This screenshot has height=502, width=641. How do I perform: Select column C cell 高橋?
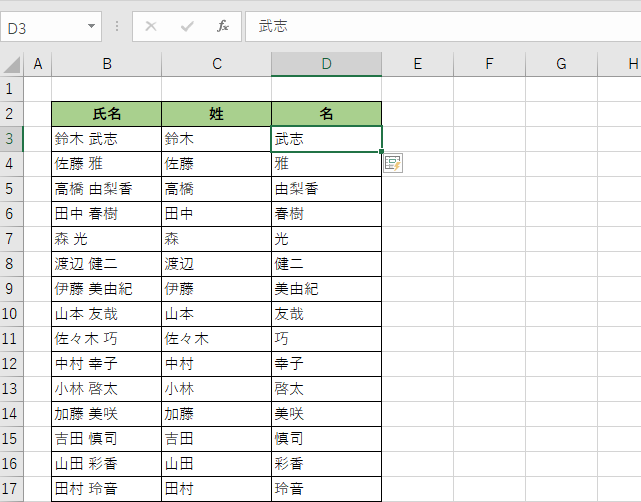[217, 189]
